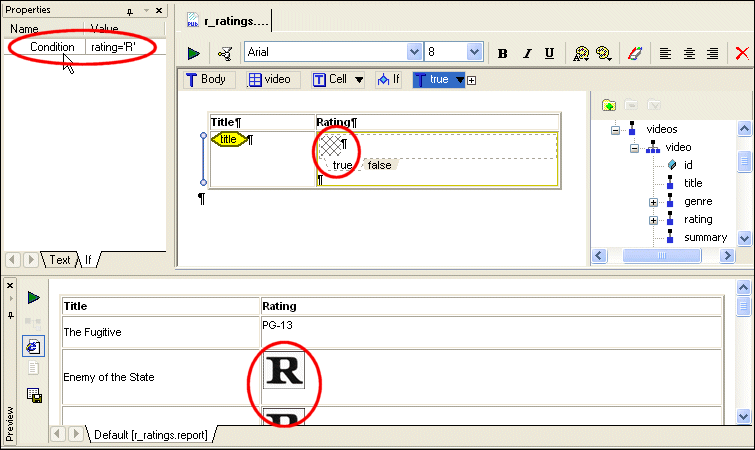Switch to the Text properties tab
The width and height of the screenshot is (755, 450).
coord(60,260)
